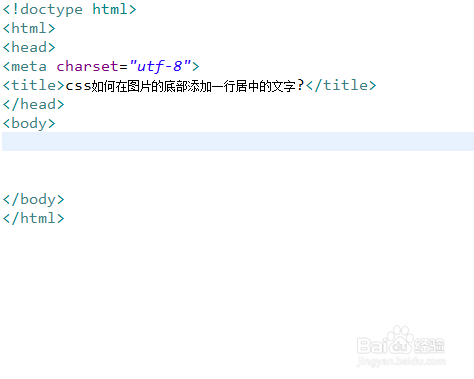Screen dimensions: 474x379
Task: Click the jingyan.baidu.com watermark text
Action: coord(401,361)
